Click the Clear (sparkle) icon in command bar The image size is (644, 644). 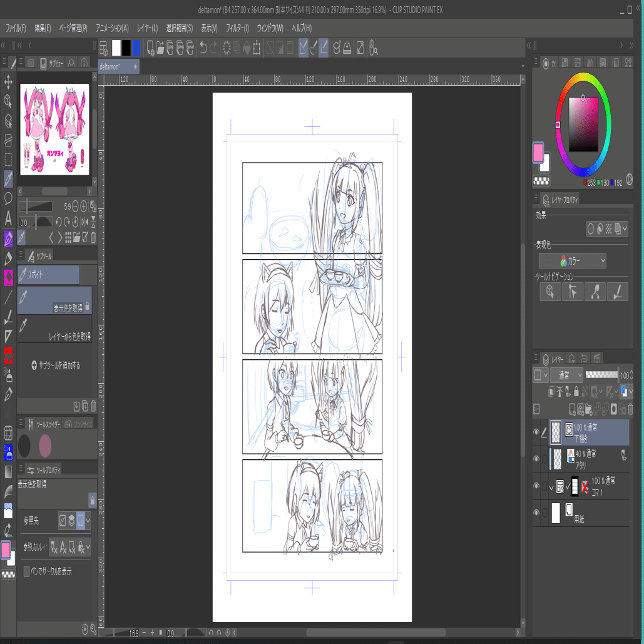coord(227,48)
